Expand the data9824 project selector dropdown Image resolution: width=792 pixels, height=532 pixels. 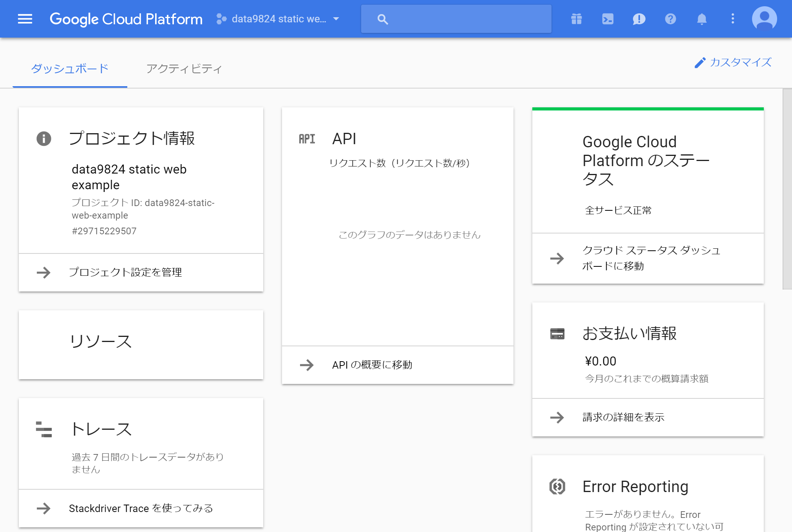coord(278,19)
